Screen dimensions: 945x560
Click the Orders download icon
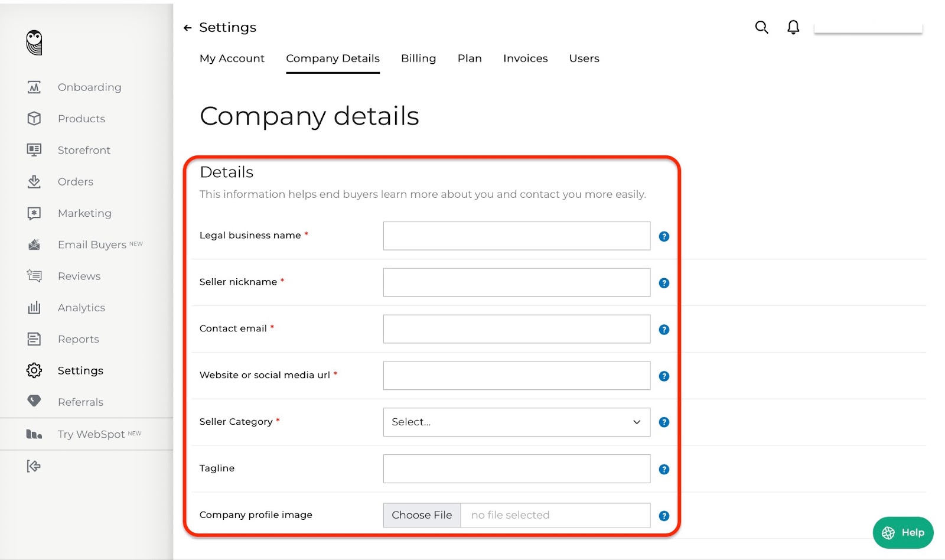pos(34,181)
